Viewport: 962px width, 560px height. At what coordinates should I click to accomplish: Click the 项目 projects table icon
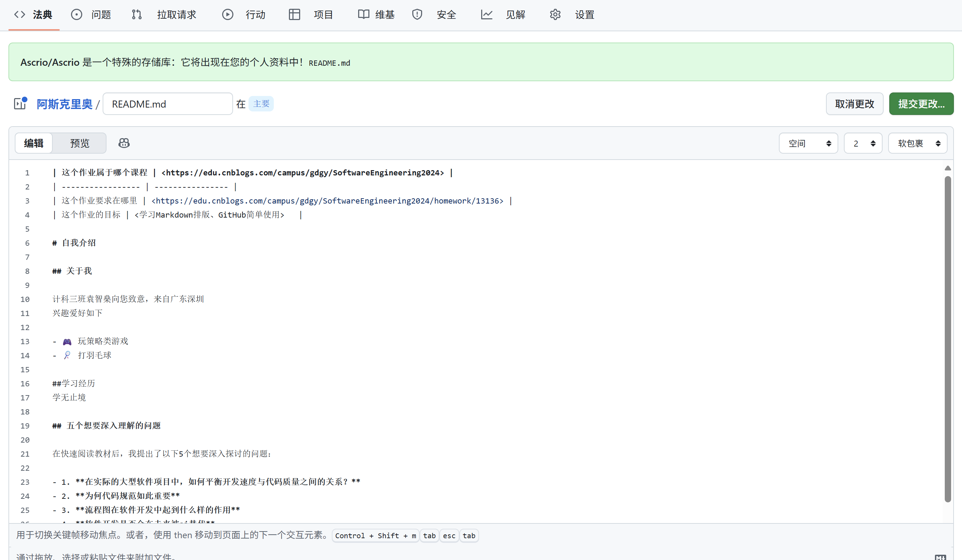pos(294,14)
